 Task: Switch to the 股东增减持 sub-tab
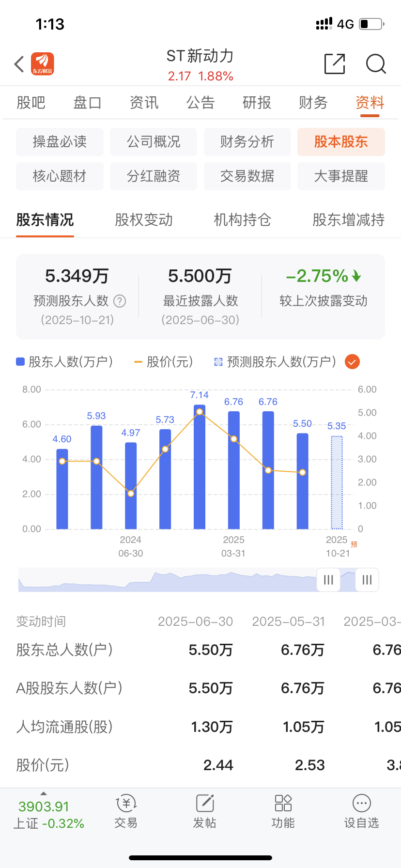click(349, 220)
